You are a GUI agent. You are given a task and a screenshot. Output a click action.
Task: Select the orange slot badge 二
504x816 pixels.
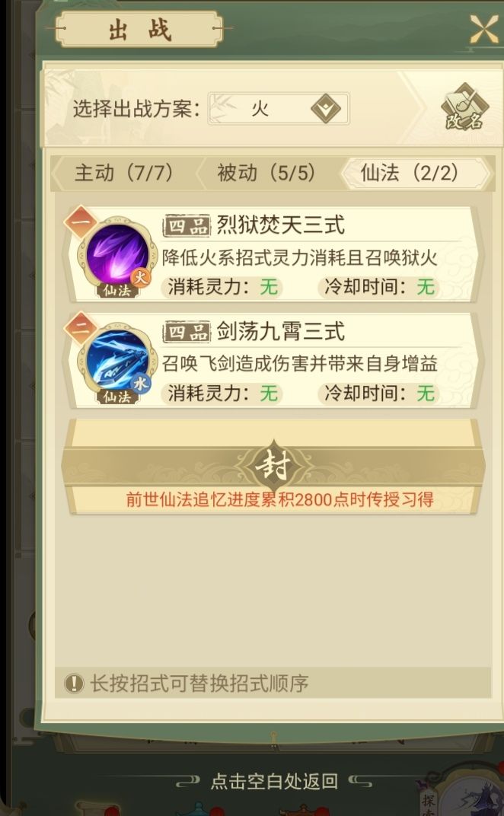tap(81, 328)
